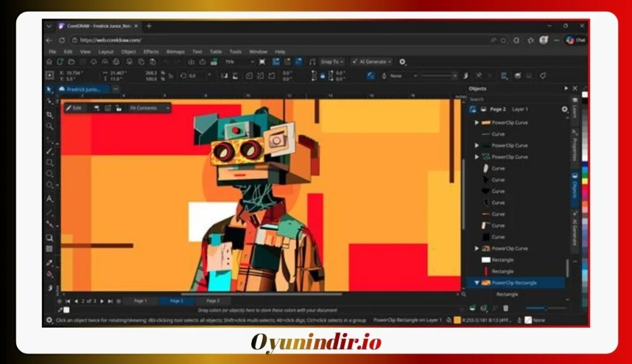
Task: Toggle the lock ratio icon in property bar
Action: 171,76
